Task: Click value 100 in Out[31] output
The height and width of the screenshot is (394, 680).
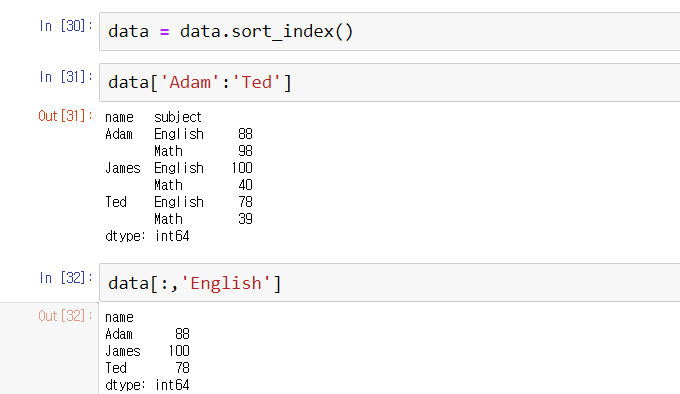Action: 242,168
